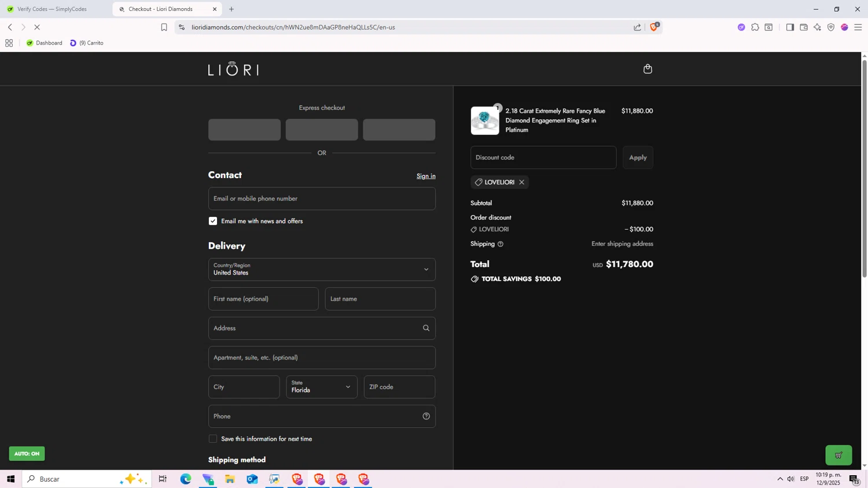Viewport: 868px width, 488px height.
Task: Stop page loading with the X button
Action: click(37, 27)
